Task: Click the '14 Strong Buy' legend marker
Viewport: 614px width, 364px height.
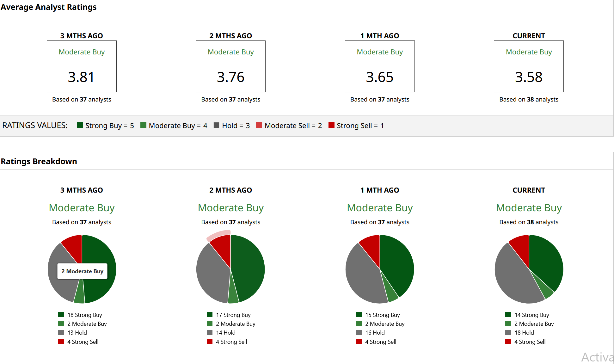Action: [508, 315]
